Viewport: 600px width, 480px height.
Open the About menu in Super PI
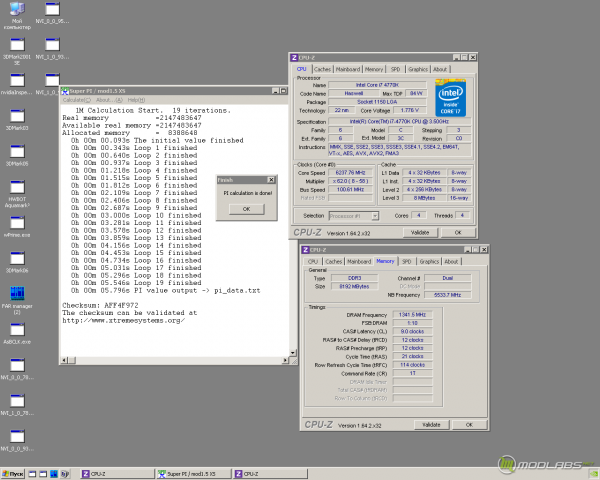coord(109,100)
